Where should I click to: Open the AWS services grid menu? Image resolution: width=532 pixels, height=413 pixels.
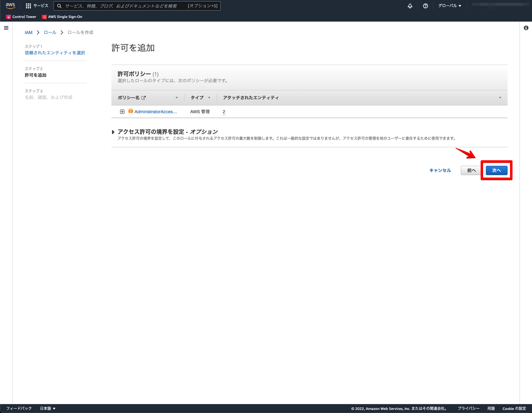coord(28,6)
